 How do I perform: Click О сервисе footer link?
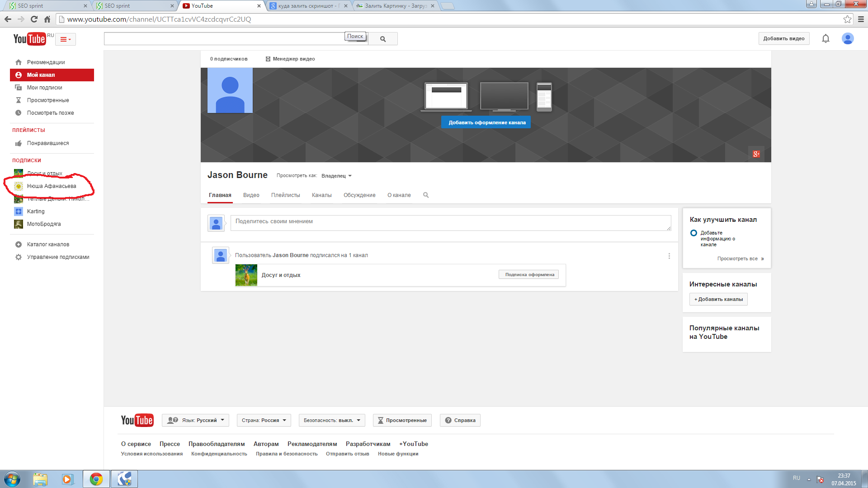[136, 444]
